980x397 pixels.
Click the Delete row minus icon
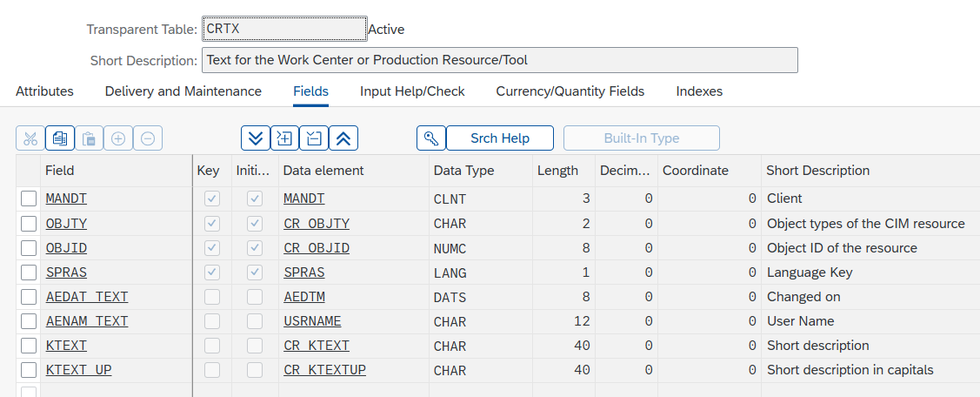click(148, 138)
